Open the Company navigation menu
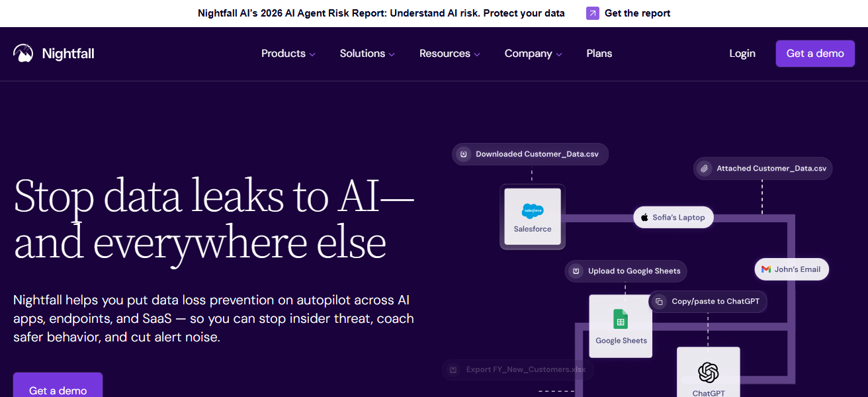 (533, 54)
